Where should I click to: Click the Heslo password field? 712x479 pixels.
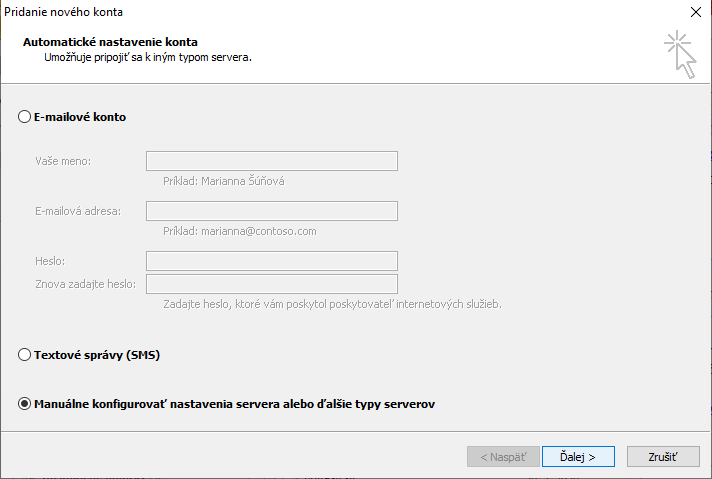coord(272,261)
